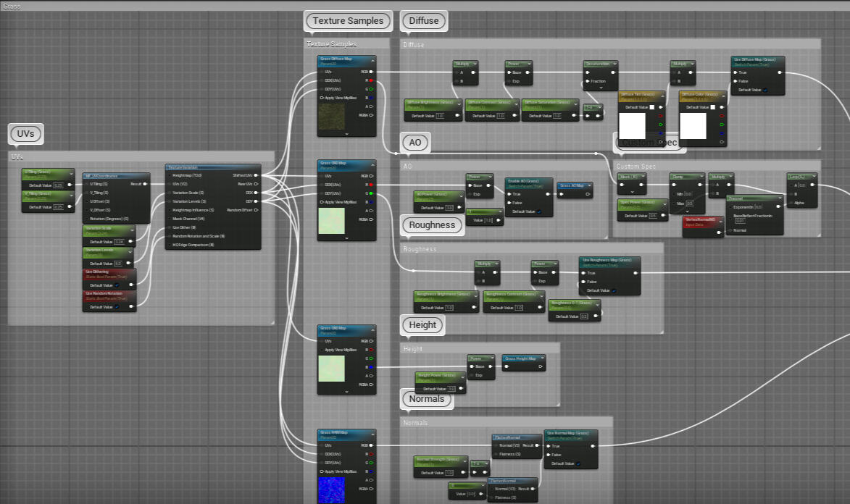Click the green G output pin on Grass NRM Map
Viewport: 850px width, 504px height.
click(x=371, y=462)
